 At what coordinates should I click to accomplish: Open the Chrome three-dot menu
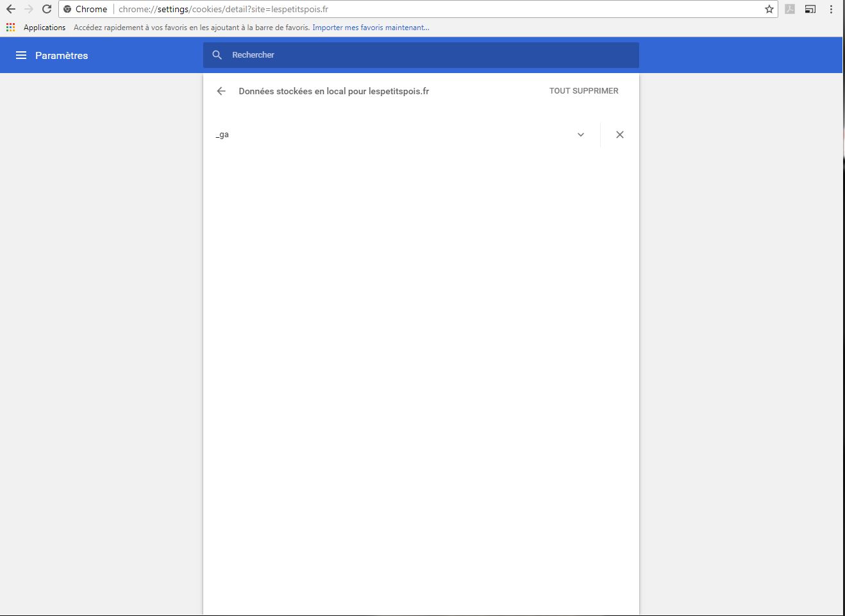[831, 9]
